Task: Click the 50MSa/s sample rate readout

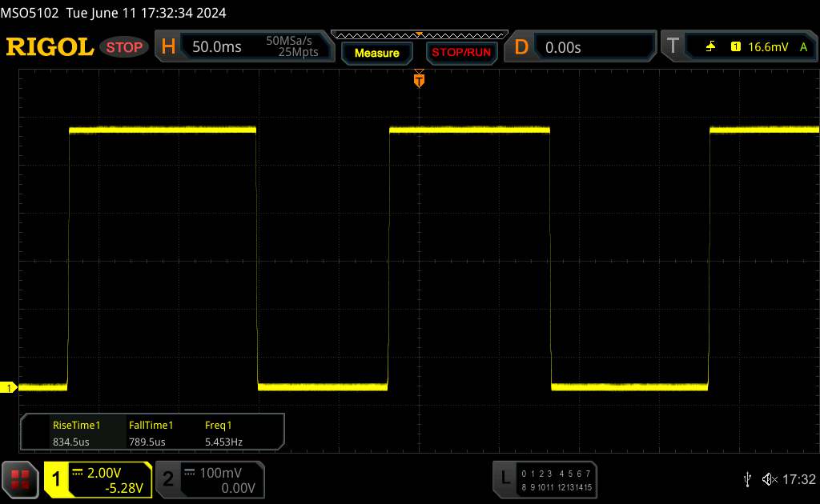Action: 288,41
